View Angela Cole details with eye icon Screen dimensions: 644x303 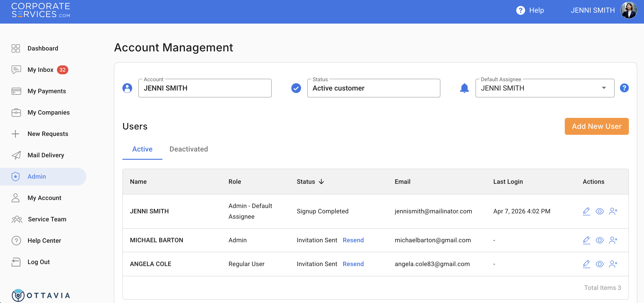tap(599, 264)
